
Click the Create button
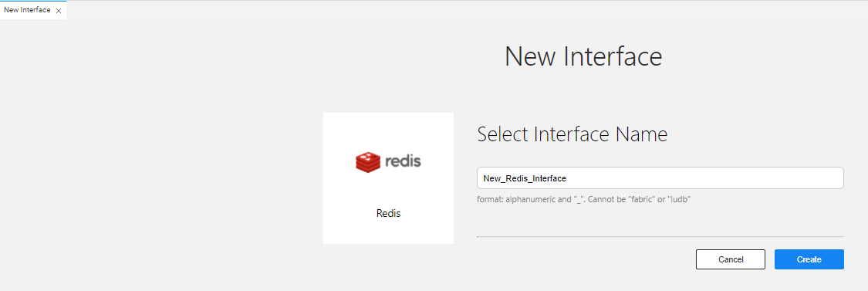coord(809,259)
